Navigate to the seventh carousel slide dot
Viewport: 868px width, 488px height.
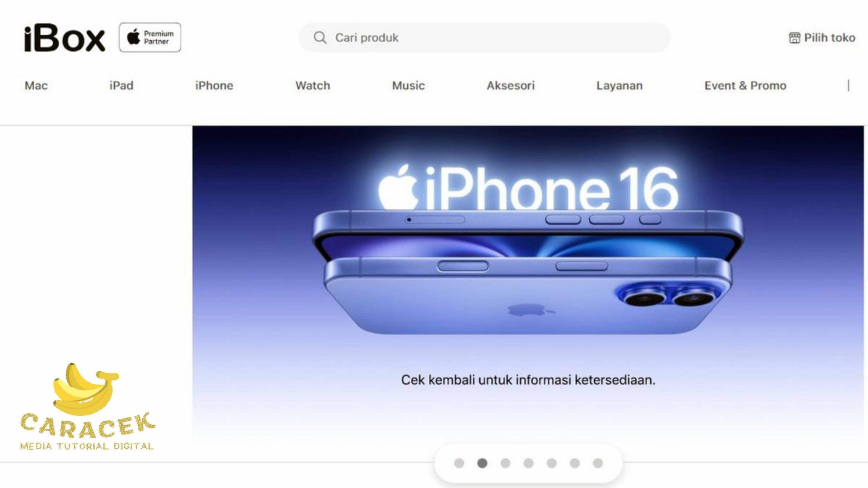pyautogui.click(x=598, y=463)
